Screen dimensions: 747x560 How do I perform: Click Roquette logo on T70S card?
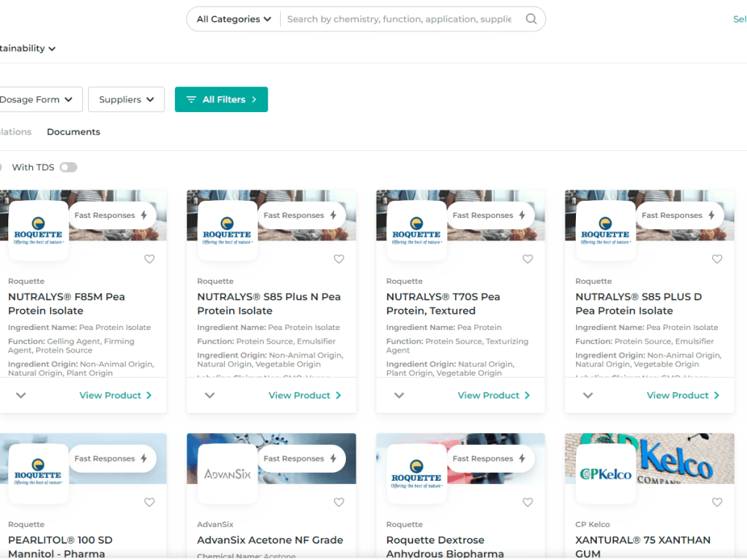click(x=417, y=231)
